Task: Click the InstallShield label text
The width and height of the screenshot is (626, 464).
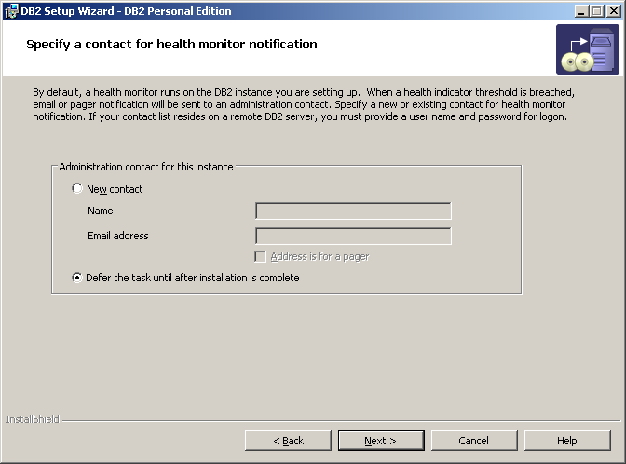Action: coord(33,419)
